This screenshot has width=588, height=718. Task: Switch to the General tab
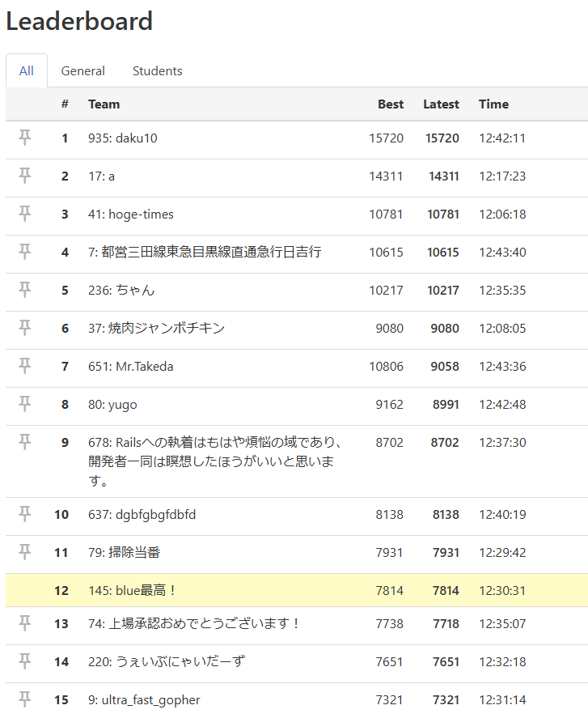[x=82, y=71]
